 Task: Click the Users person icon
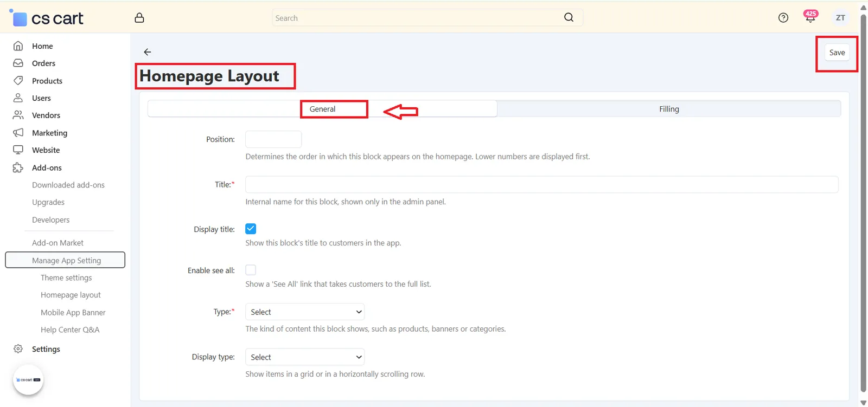point(18,98)
